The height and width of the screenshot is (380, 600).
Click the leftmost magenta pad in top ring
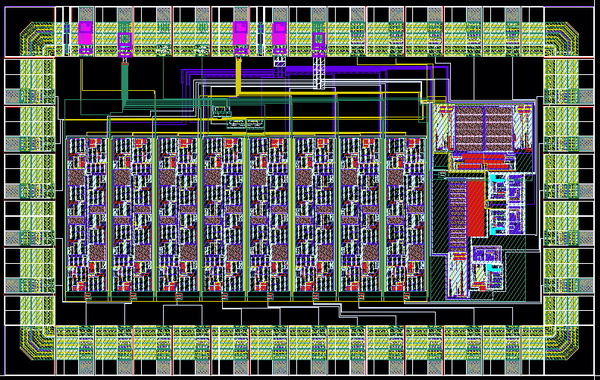[x=85, y=33]
